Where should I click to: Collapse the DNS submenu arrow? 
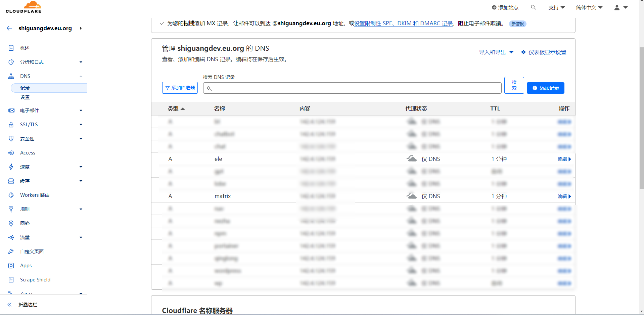[x=81, y=76]
